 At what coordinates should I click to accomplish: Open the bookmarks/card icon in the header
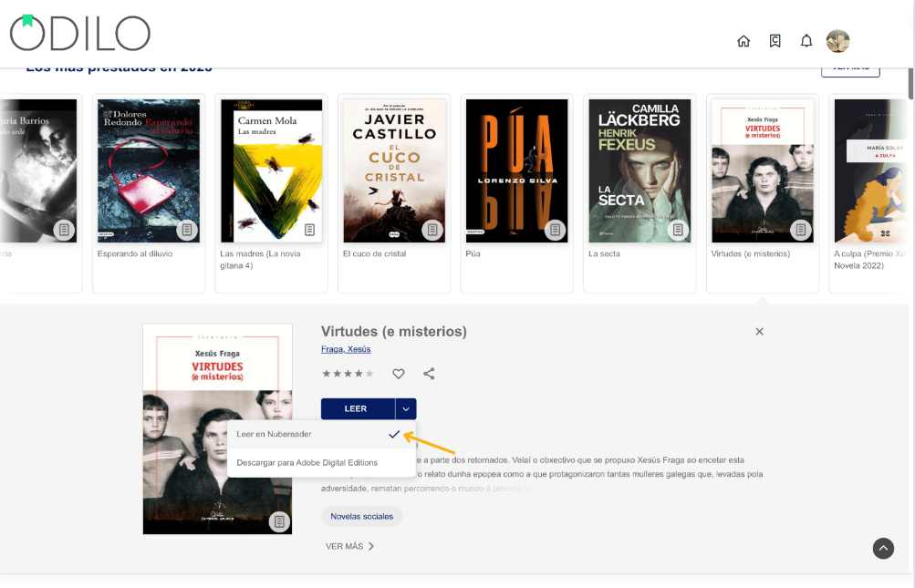[x=775, y=41]
